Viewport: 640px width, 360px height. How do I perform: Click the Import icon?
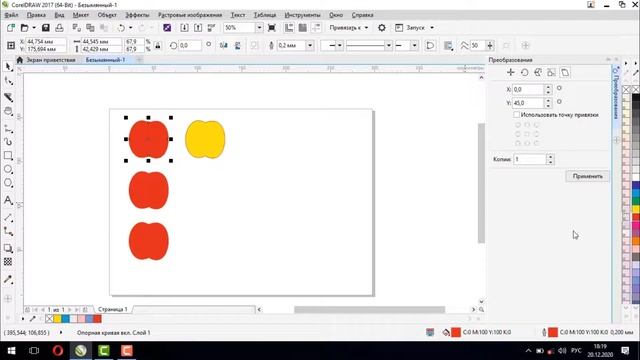(184, 28)
